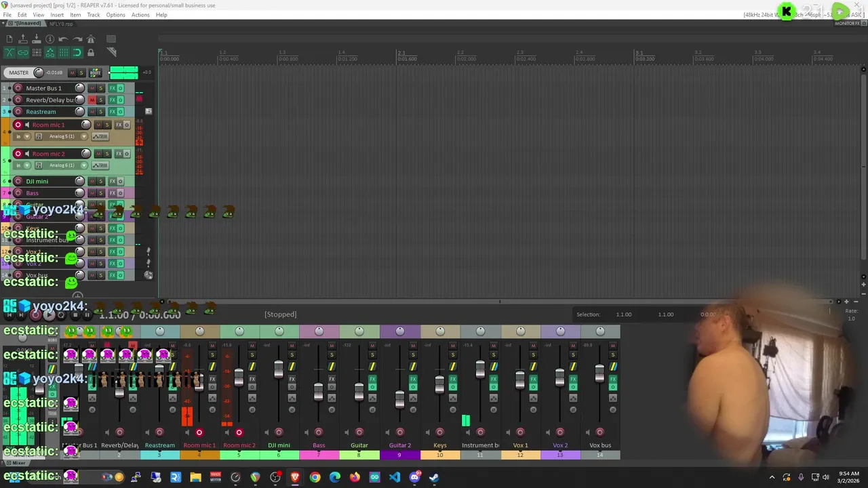868x488 pixels.
Task: Open input FX on Room mic 2
Action: 39,165
